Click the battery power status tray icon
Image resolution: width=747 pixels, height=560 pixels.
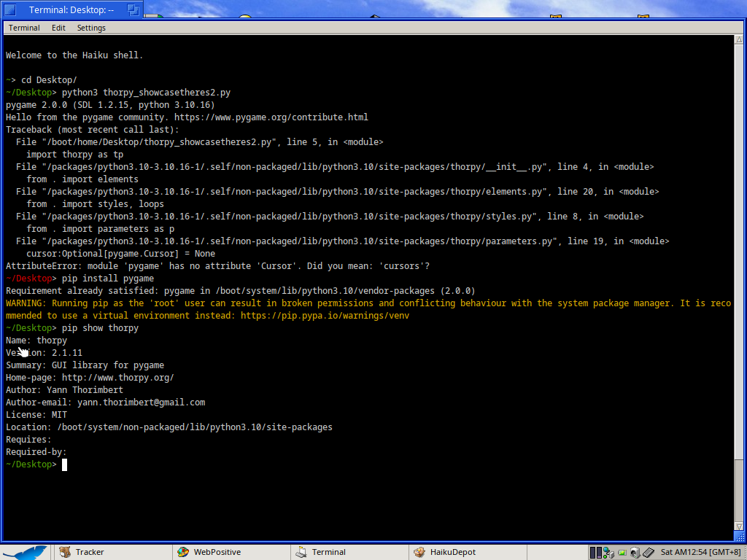[622, 553]
